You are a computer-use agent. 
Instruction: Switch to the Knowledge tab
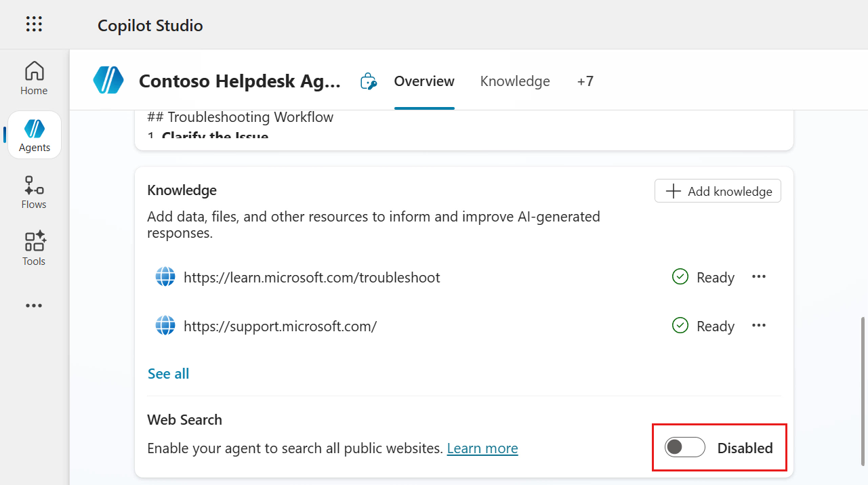(515, 81)
